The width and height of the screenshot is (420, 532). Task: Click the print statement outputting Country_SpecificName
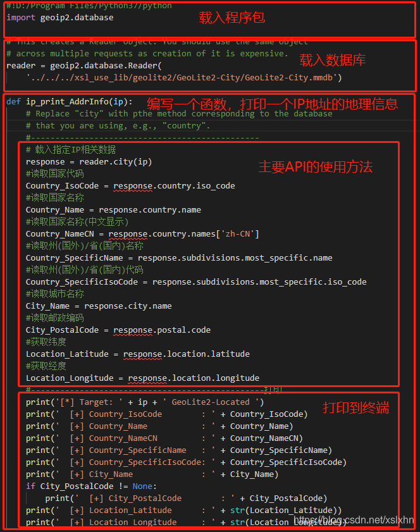pyautogui.click(x=179, y=450)
